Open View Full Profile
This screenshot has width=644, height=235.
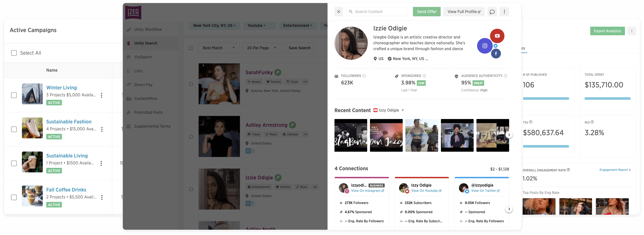[x=464, y=11]
